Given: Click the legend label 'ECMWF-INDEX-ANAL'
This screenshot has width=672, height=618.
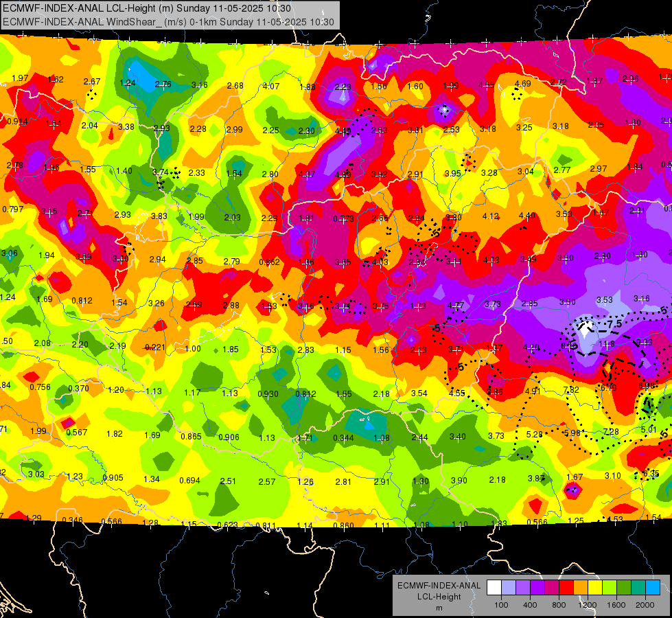Looking at the screenshot, I should coord(439,586).
